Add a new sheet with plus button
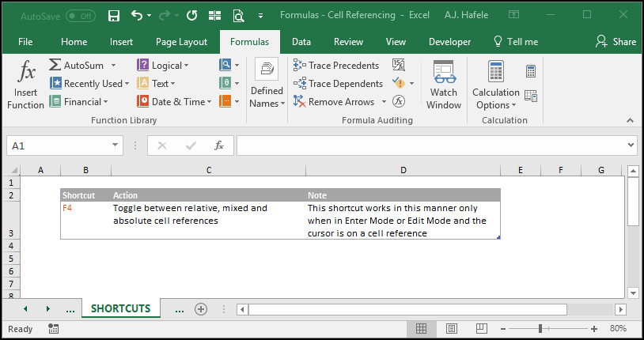The width and height of the screenshot is (644, 340). coord(201,309)
